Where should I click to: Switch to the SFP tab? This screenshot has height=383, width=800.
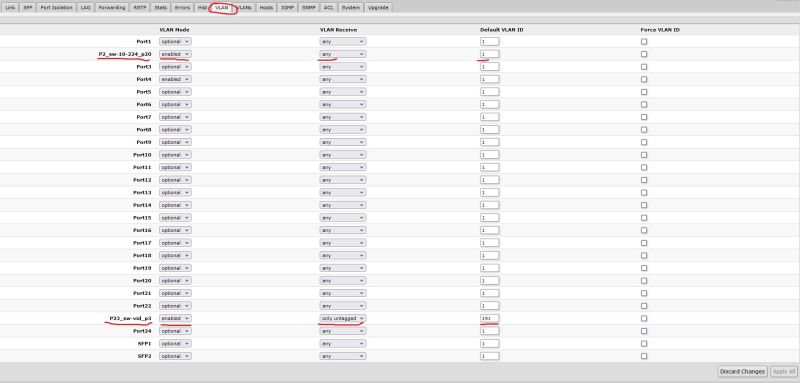(28, 8)
